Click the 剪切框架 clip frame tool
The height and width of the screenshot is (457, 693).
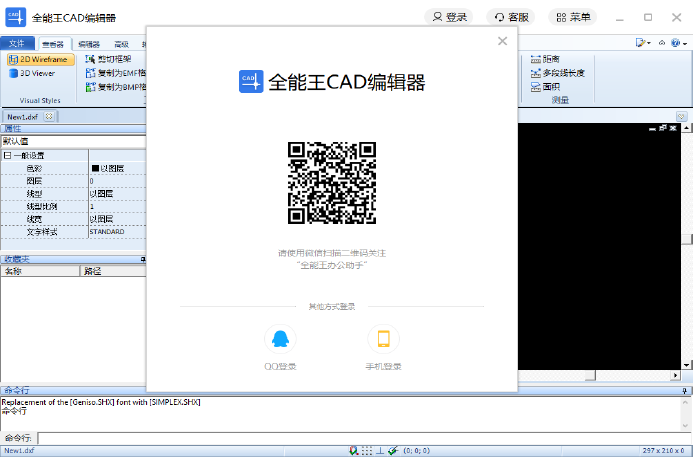pos(115,59)
